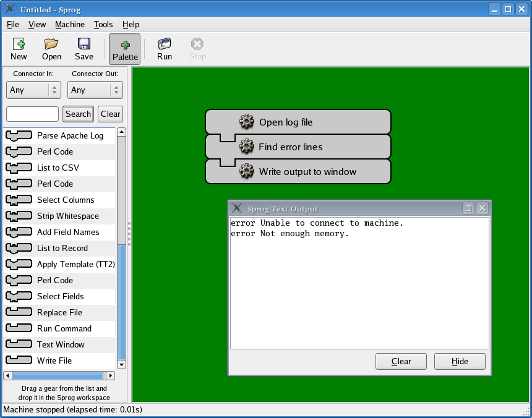Save the machine using the Save icon
The width and height of the screenshot is (532, 418).
point(84,49)
